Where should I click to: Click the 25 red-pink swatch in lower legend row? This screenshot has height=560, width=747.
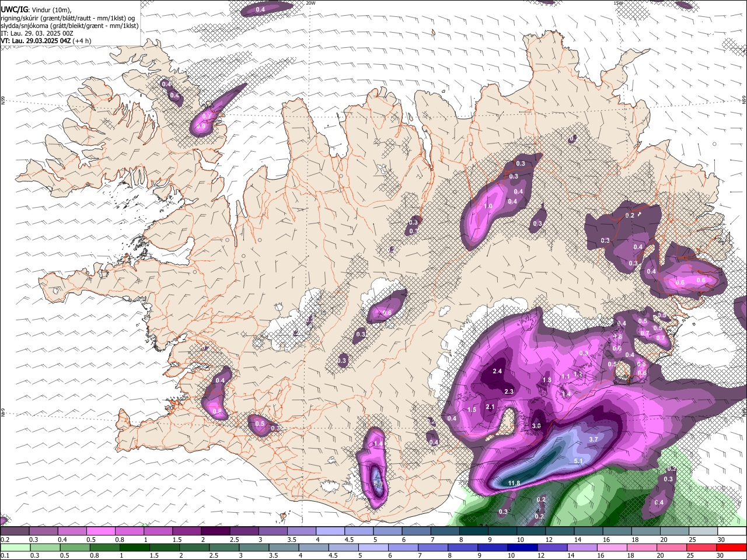[x=701, y=547]
